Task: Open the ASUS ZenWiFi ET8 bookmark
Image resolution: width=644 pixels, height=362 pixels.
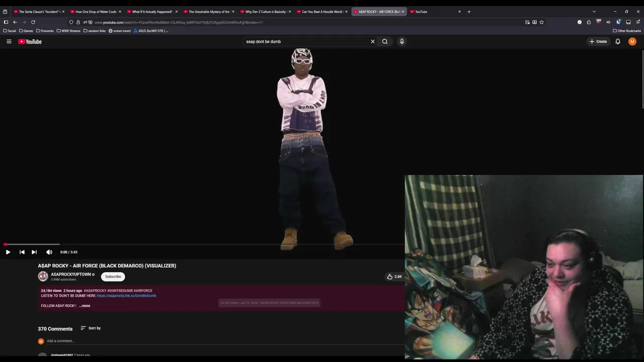Action: coord(150,31)
